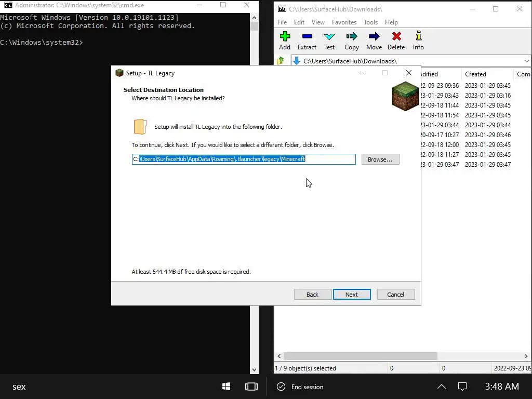
Task: Cancel the TL Legacy setup
Action: tap(395, 295)
